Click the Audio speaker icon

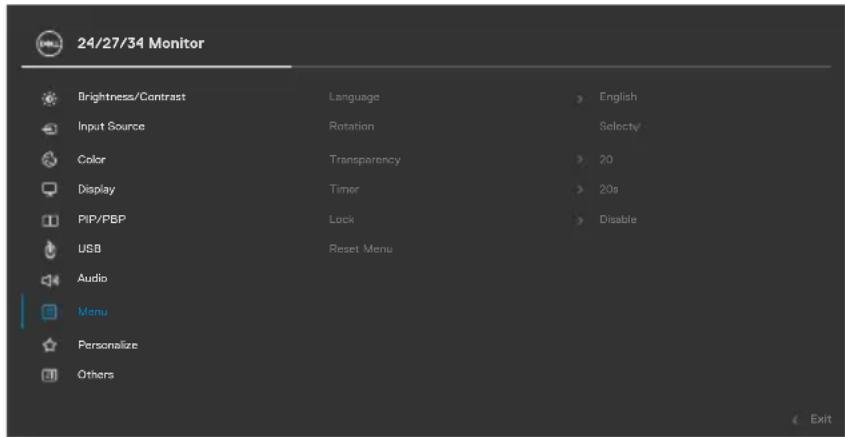coord(49,280)
